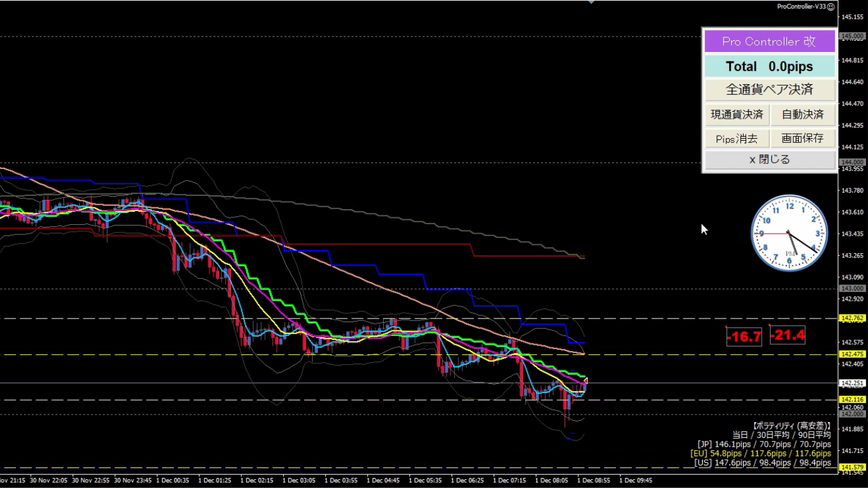Image resolution: width=868 pixels, height=488 pixels.
Task: Click the 142.762 yellow price tag
Action: tap(853, 318)
